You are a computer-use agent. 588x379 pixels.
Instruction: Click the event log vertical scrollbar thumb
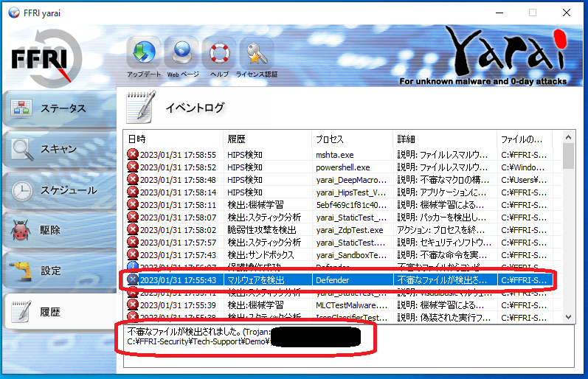pyautogui.click(x=569, y=156)
